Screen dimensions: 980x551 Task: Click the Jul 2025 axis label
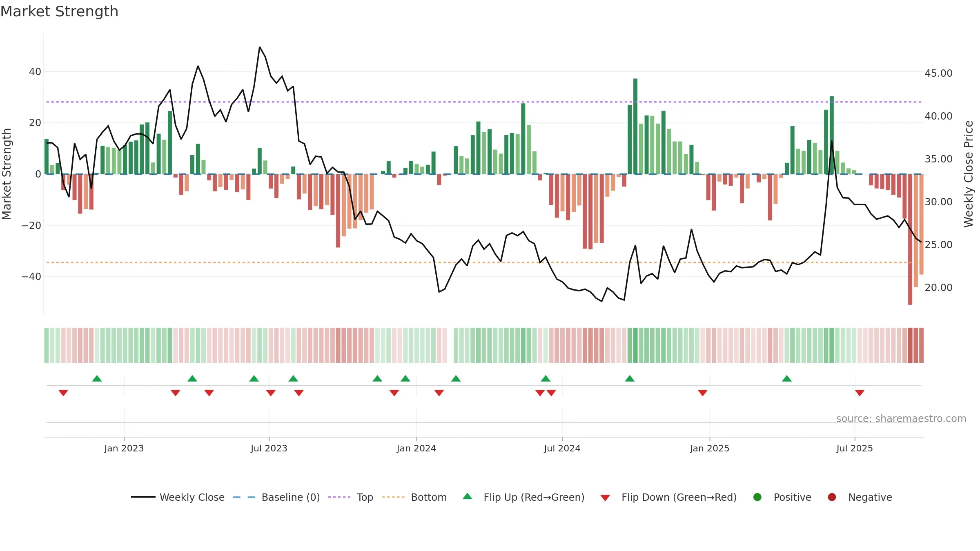tap(855, 448)
